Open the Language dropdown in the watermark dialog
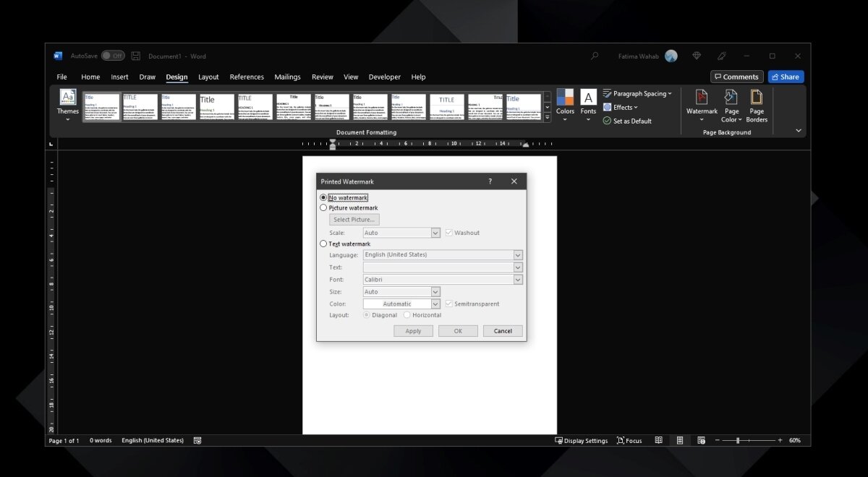Viewport: 868px width, 477px height. tap(518, 254)
